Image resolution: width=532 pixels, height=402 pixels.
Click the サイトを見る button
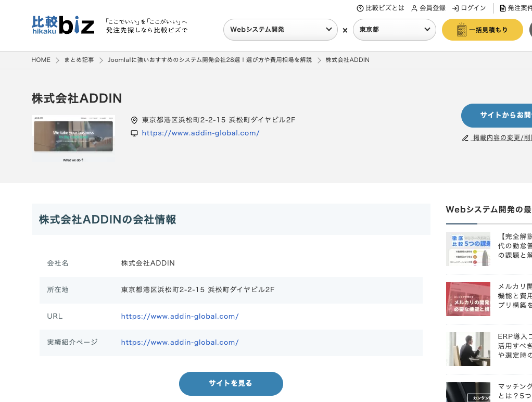point(231,383)
